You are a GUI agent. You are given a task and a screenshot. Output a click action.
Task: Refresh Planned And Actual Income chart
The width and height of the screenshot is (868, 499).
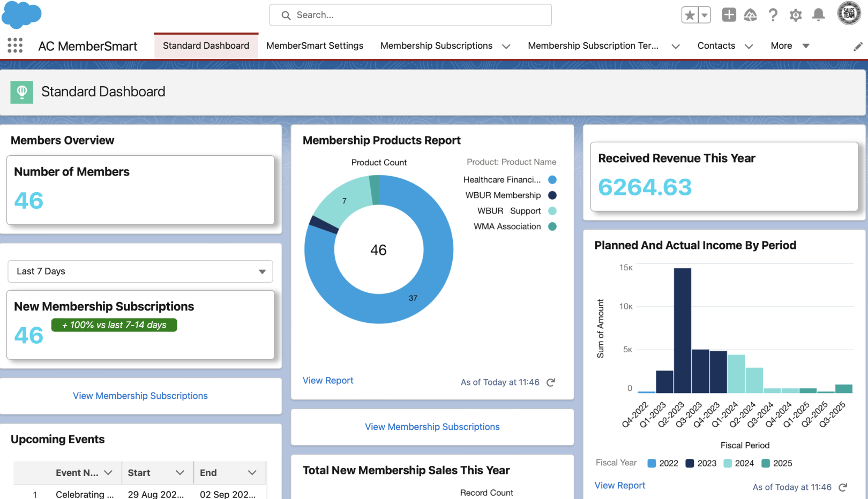(x=843, y=487)
